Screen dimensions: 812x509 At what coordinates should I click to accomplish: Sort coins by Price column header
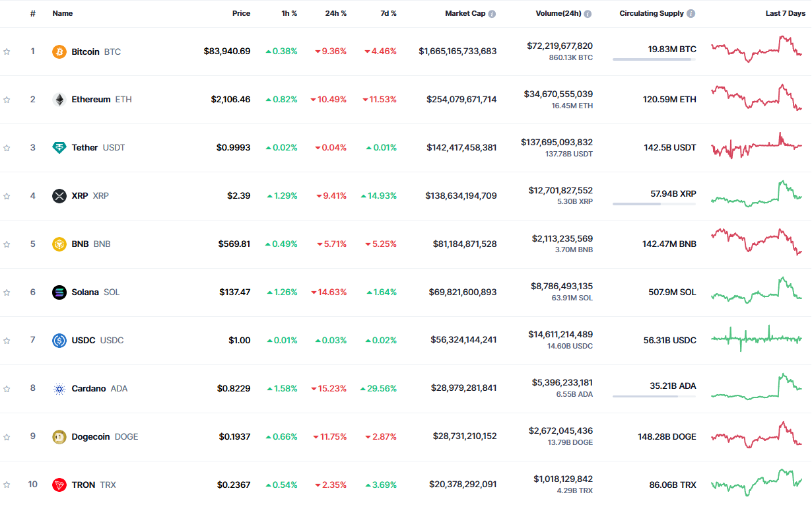point(241,13)
